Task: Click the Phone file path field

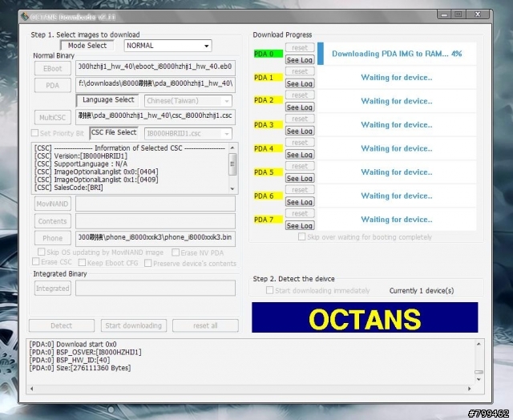Action: (x=156, y=238)
